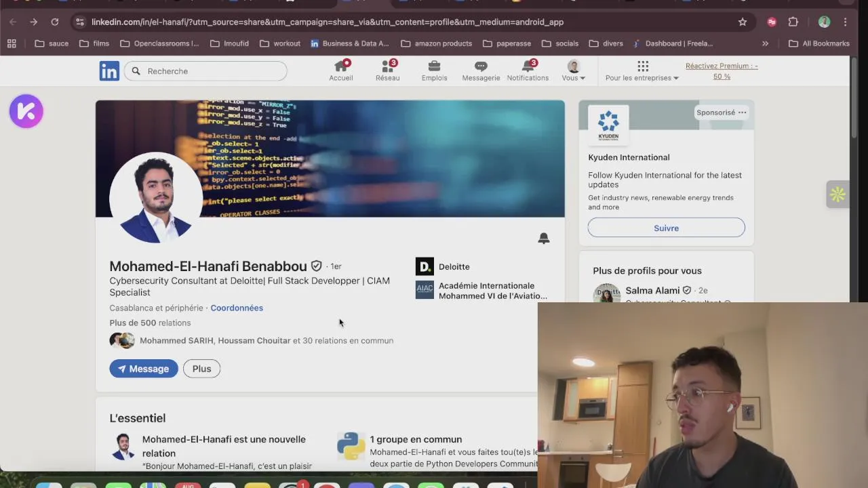868x488 pixels.
Task: Open Imoufid bookmark folder
Action: [229, 43]
